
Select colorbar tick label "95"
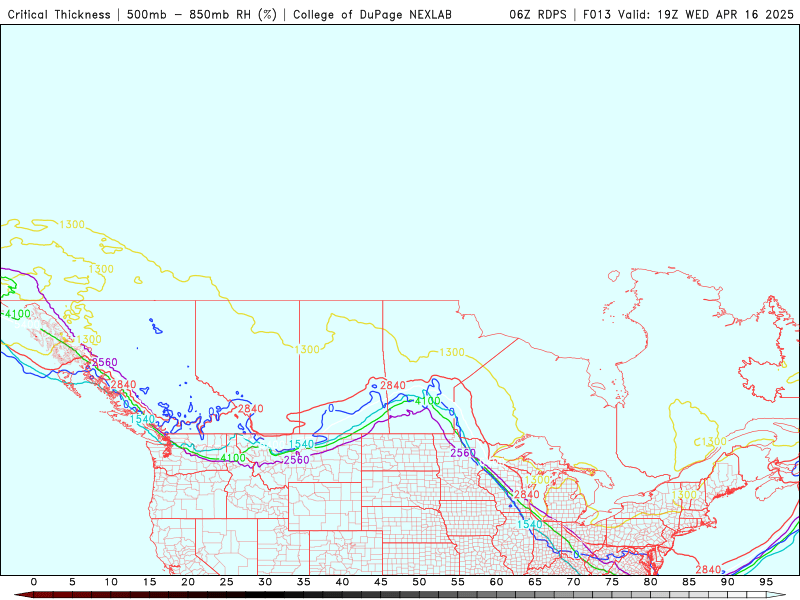[x=766, y=582]
